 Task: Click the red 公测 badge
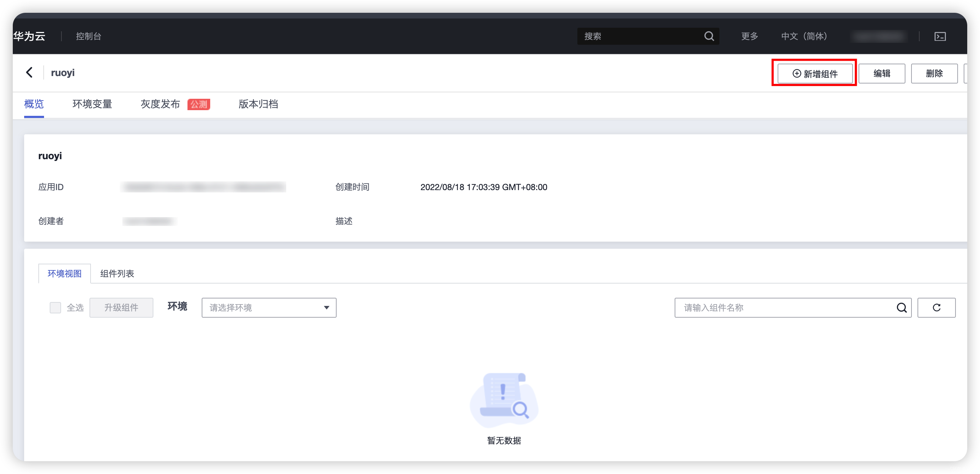coord(198,104)
